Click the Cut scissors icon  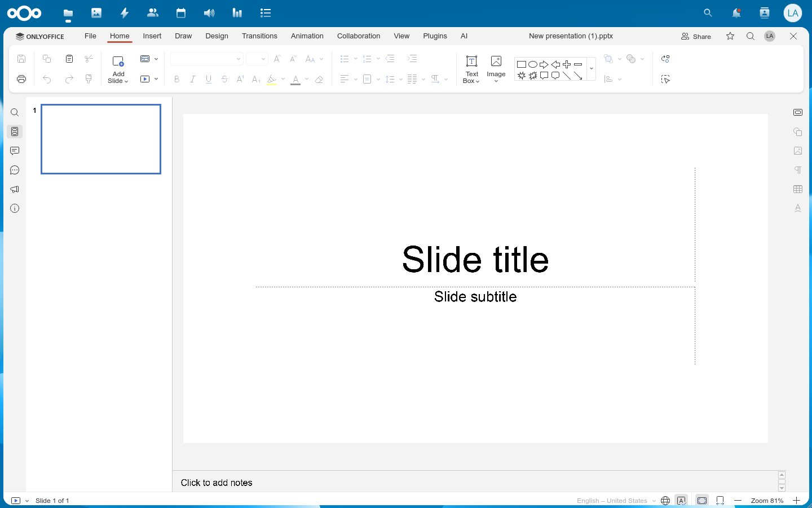89,59
